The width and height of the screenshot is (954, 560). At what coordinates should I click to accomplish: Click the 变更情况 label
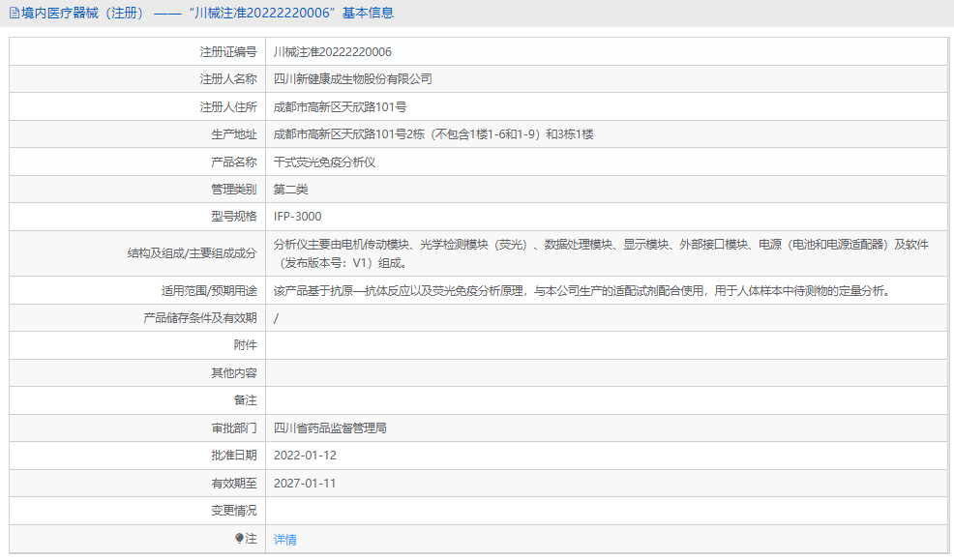(233, 511)
